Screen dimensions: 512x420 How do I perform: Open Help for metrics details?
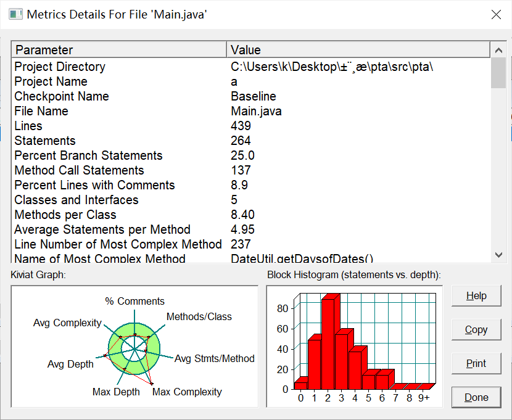pos(476,296)
